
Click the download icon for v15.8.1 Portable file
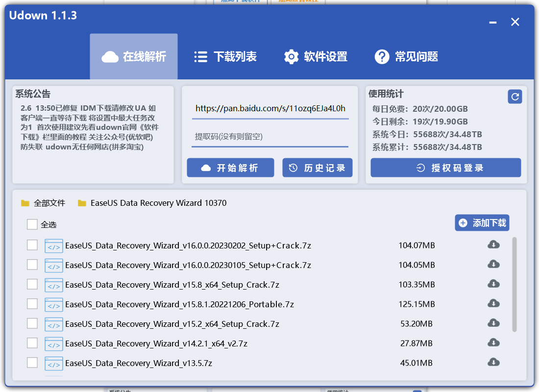[x=493, y=304]
